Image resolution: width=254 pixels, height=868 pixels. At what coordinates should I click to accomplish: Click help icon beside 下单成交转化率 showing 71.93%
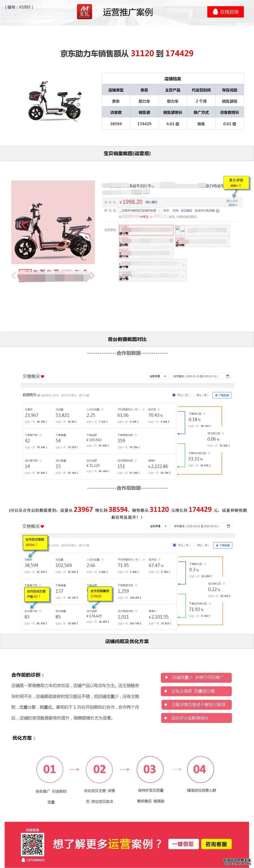click(x=210, y=603)
